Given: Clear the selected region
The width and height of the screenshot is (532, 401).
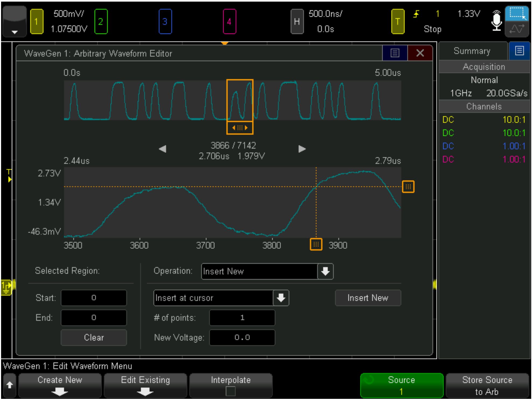Looking at the screenshot, I should coord(94,338).
